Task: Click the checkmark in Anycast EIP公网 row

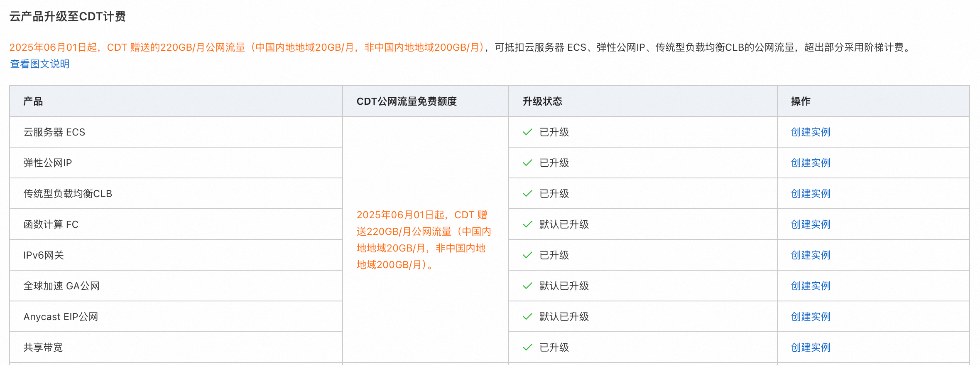Action: tap(527, 317)
